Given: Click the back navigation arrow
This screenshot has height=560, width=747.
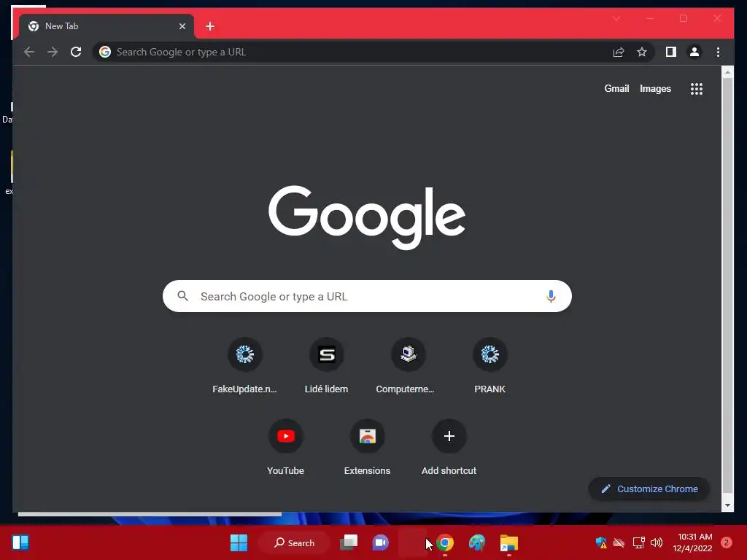Looking at the screenshot, I should [x=29, y=52].
